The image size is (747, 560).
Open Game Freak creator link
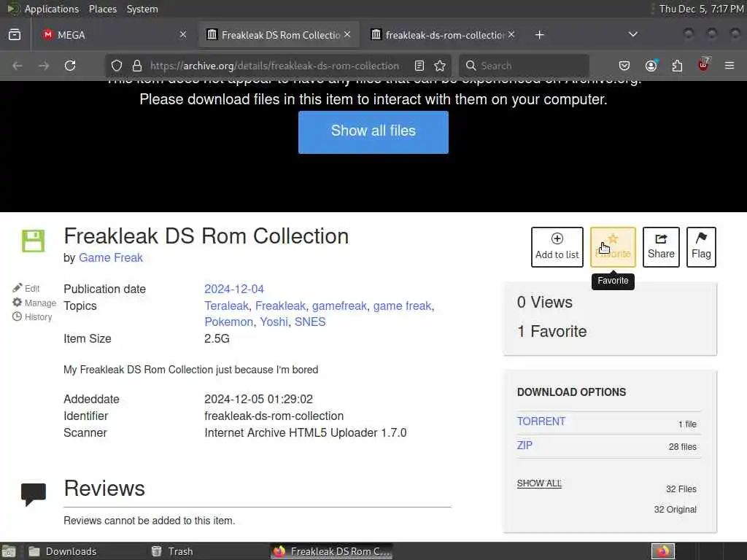111,257
